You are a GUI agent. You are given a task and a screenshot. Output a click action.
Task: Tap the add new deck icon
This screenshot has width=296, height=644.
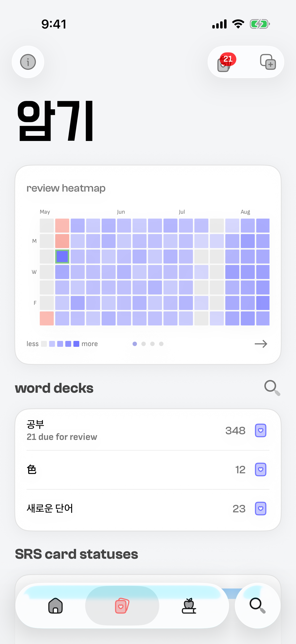tap(268, 62)
